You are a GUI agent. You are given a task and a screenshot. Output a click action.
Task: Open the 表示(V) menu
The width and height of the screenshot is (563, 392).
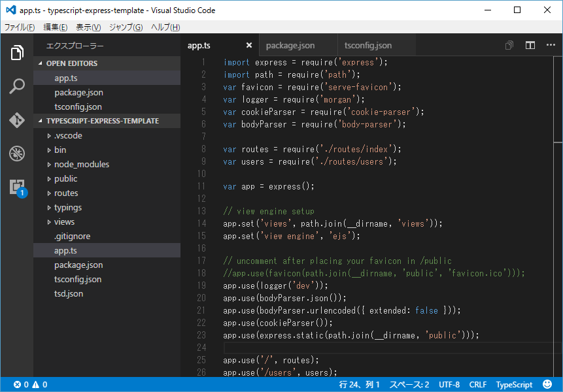pyautogui.click(x=88, y=27)
